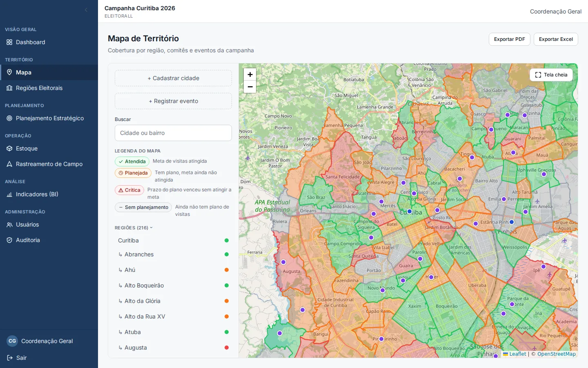
Task: Click the Sair logout icon
Action: pos(10,358)
